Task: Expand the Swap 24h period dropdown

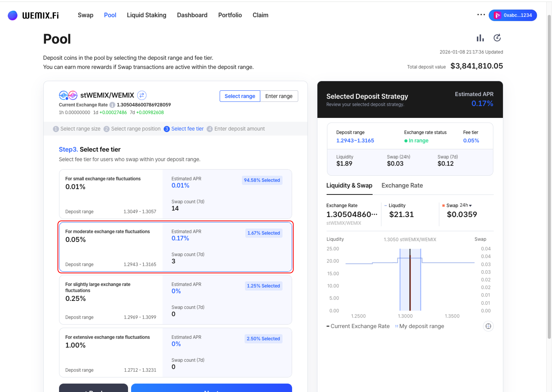Action: (x=466, y=205)
